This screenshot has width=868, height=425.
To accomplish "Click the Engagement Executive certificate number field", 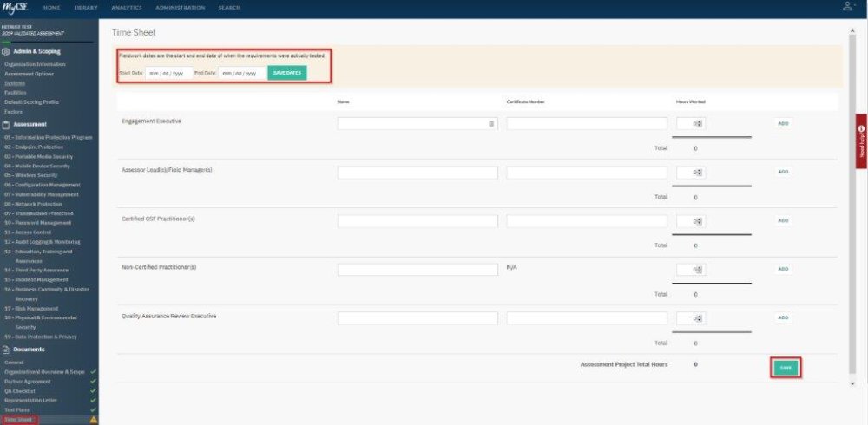I will click(x=587, y=124).
